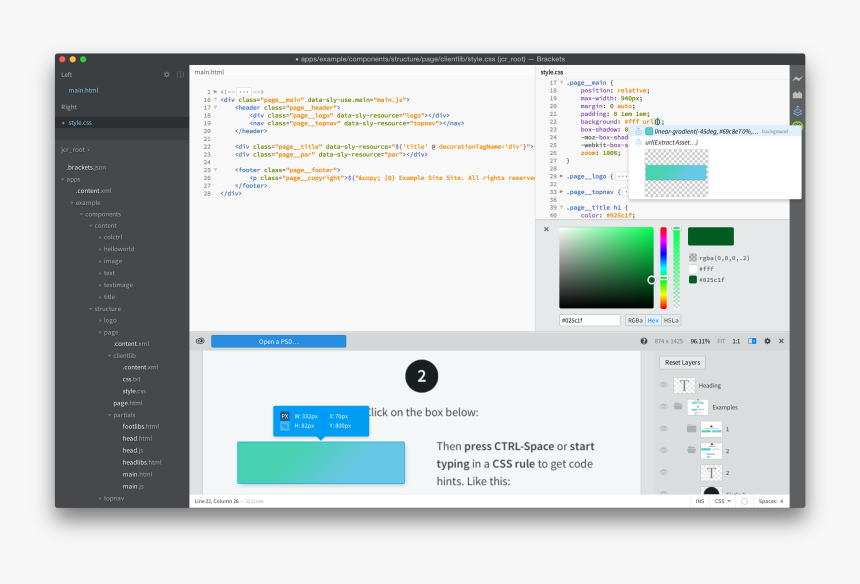Switch color format to Hex
Image resolution: width=860 pixels, height=584 pixels.
click(653, 320)
